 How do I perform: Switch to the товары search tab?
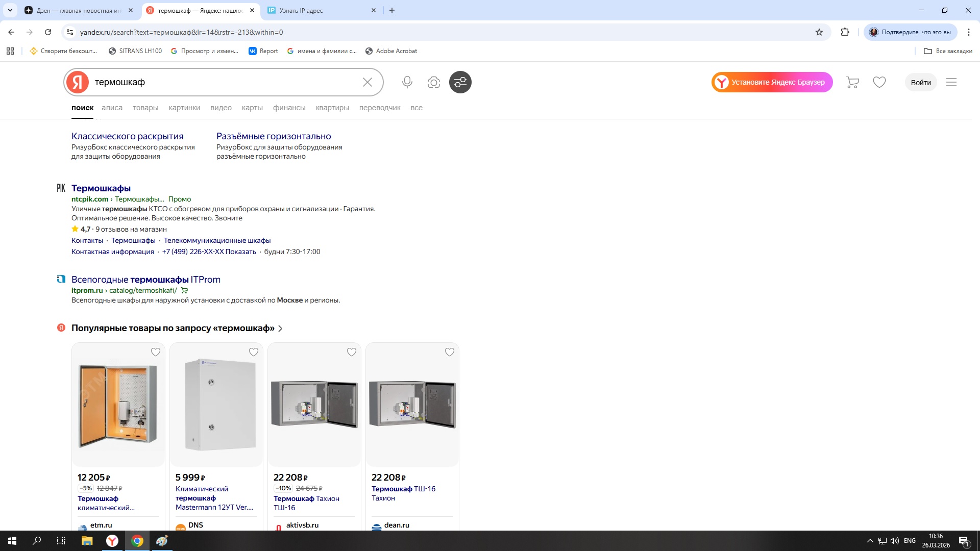click(145, 108)
